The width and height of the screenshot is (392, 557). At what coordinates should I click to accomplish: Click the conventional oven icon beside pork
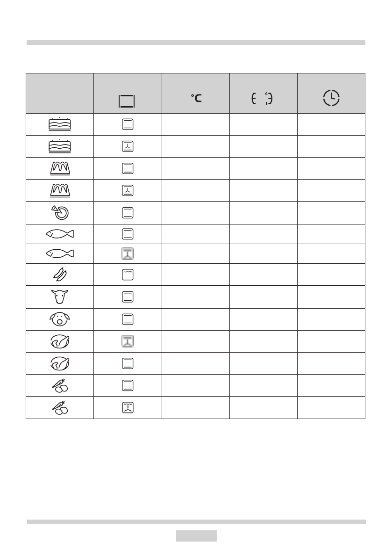pos(128,319)
